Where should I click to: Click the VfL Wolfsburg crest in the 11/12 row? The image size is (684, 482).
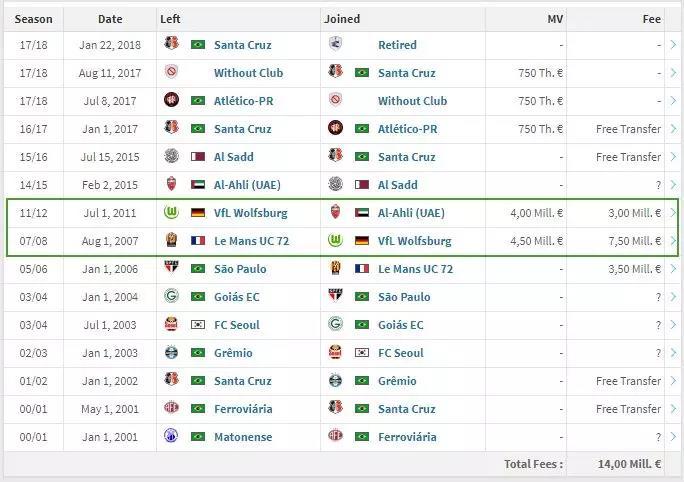click(x=171, y=213)
